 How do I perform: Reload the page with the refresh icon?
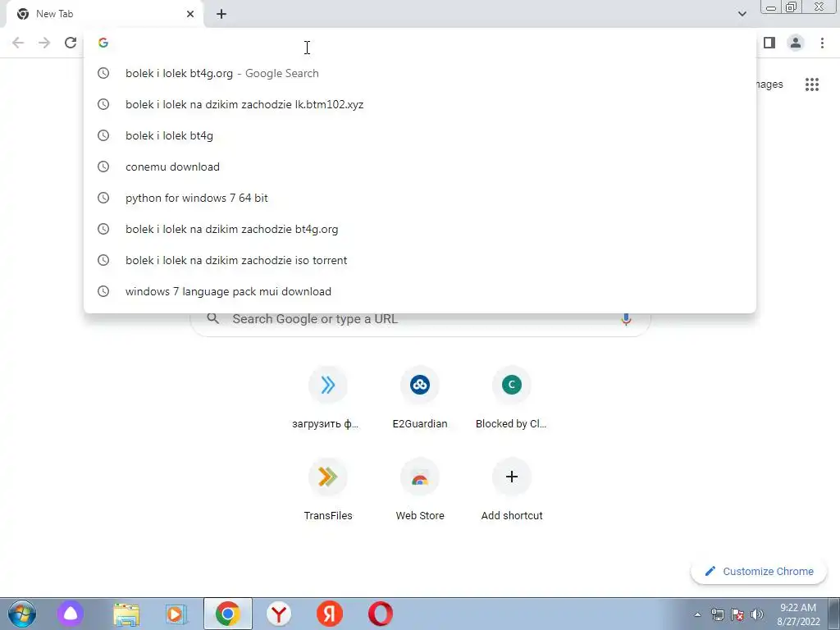tap(71, 43)
